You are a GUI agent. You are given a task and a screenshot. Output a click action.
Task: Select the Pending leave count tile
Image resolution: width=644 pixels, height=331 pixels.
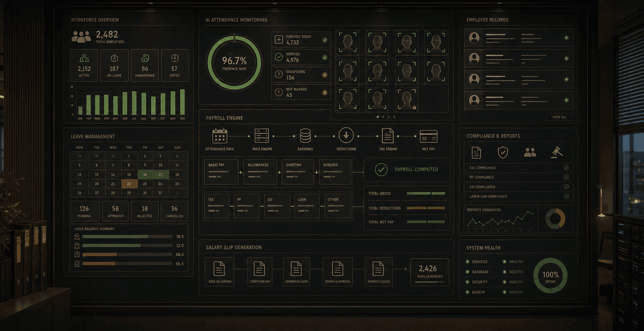pyautogui.click(x=84, y=211)
